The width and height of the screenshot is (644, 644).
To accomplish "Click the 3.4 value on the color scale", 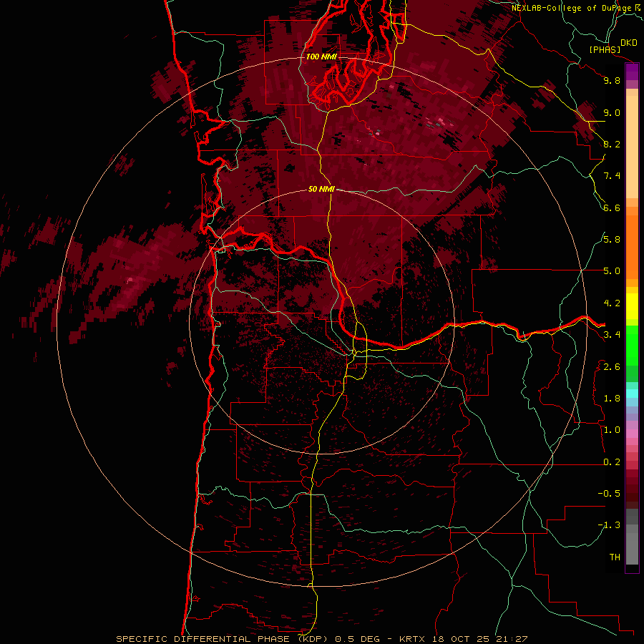I will [612, 335].
